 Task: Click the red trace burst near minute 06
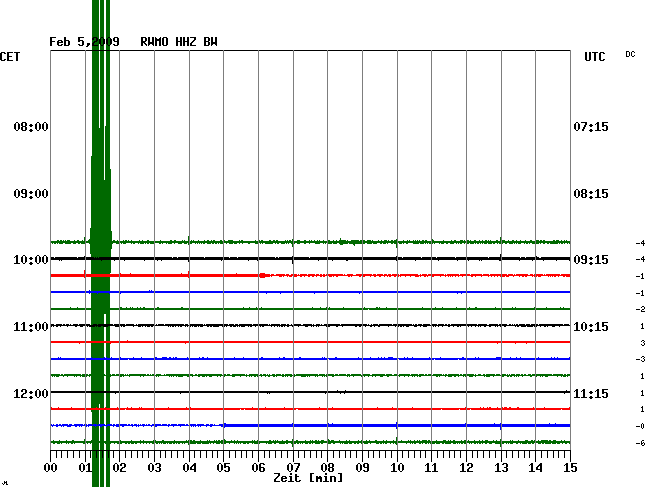[263, 275]
